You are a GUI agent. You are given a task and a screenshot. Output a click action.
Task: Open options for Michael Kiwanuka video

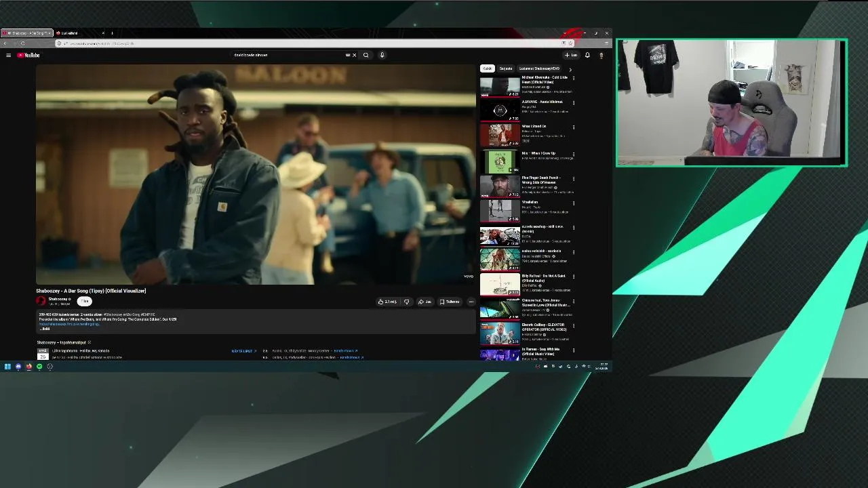pos(574,78)
